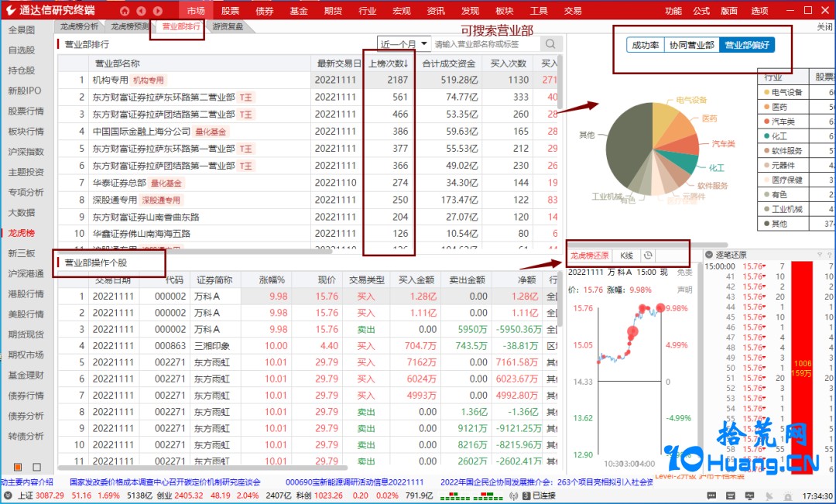This screenshot has width=836, height=504.
Task: Open the 债券 top menu
Action: pos(265,11)
